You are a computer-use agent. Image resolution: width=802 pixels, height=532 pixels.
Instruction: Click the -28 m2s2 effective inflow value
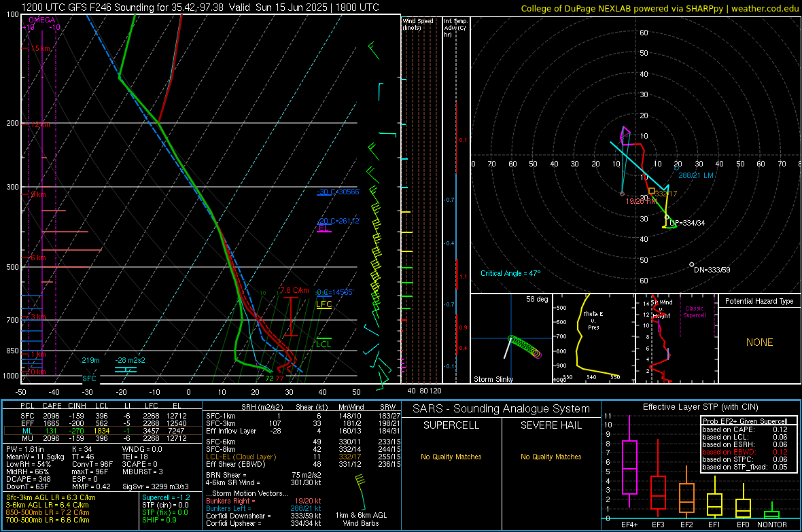pos(130,360)
